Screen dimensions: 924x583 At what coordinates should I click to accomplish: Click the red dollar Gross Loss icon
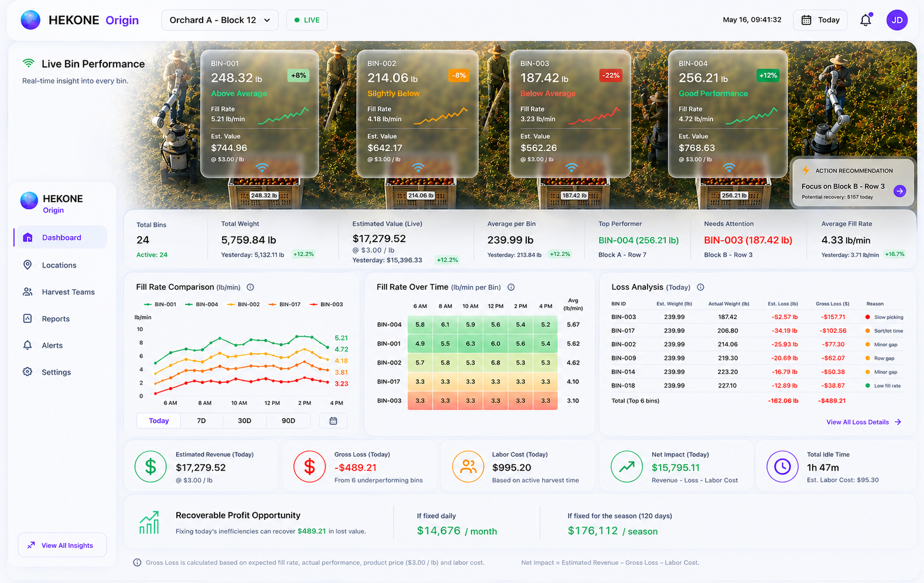coord(309,467)
